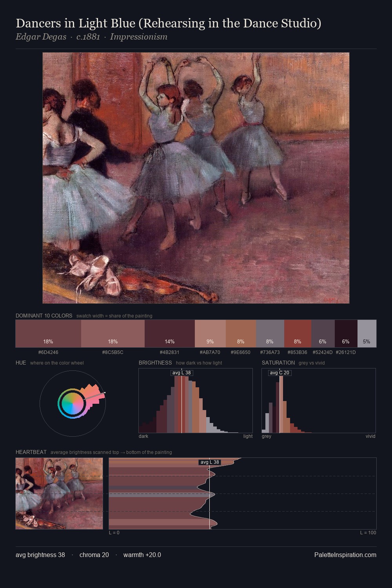Select the #4B2831 dark swatch

click(170, 334)
